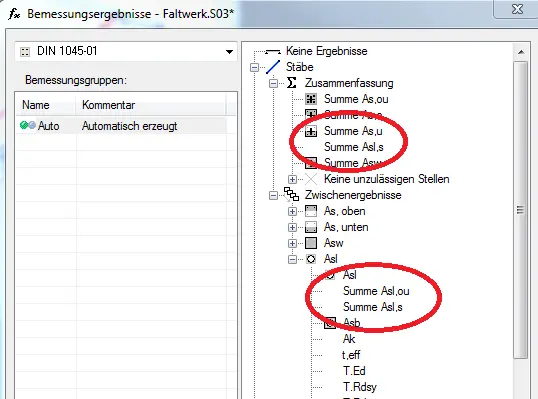Click the blue line icon beside Stäbe
538x399 pixels.
(x=273, y=67)
